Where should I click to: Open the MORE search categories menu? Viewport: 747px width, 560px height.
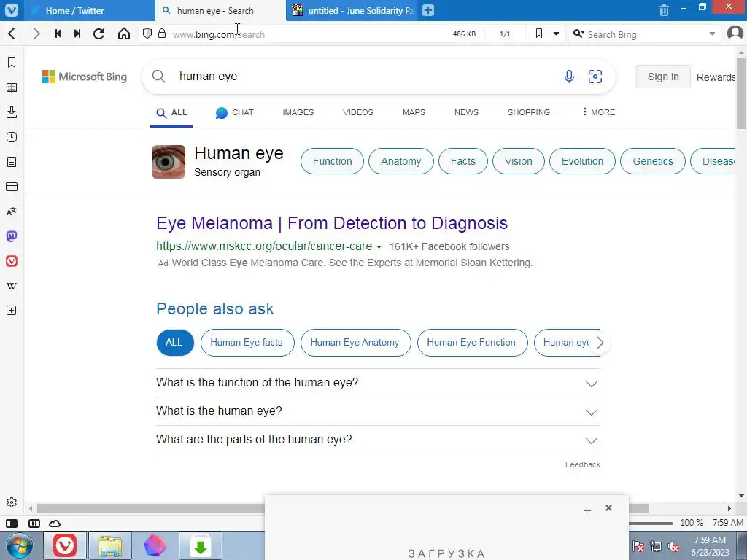coord(598,112)
